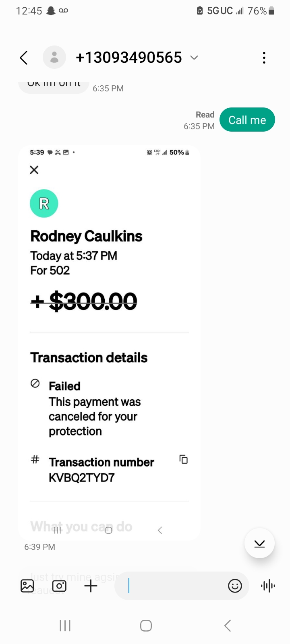The image size is (290, 644).
Task: Launch the camera from the message bar
Action: (59, 586)
